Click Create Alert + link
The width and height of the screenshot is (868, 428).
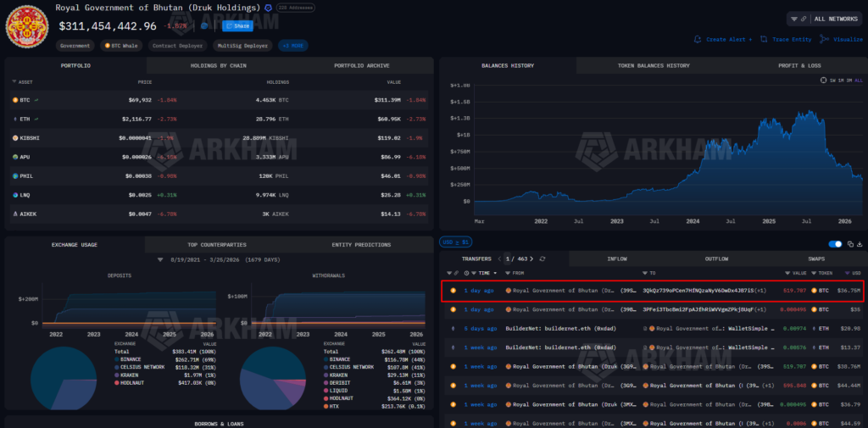pyautogui.click(x=728, y=39)
